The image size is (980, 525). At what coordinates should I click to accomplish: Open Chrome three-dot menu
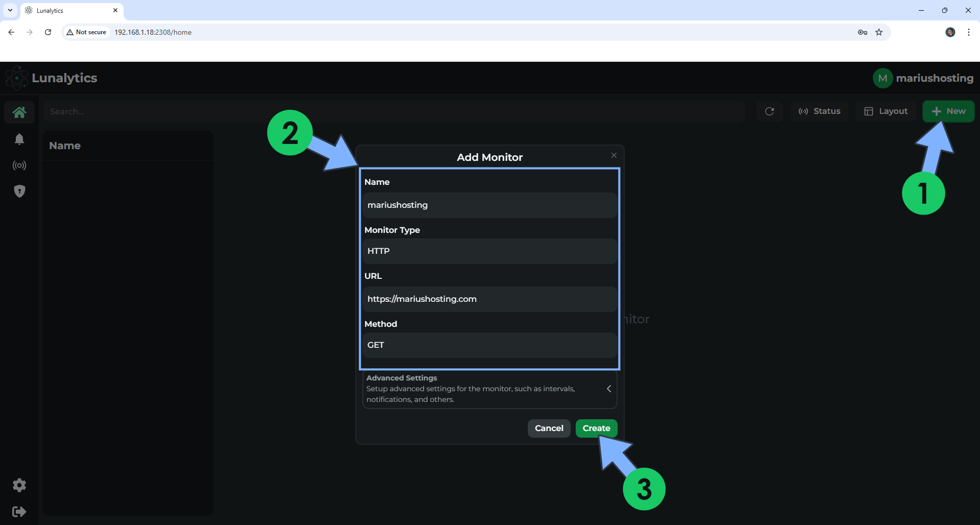969,32
